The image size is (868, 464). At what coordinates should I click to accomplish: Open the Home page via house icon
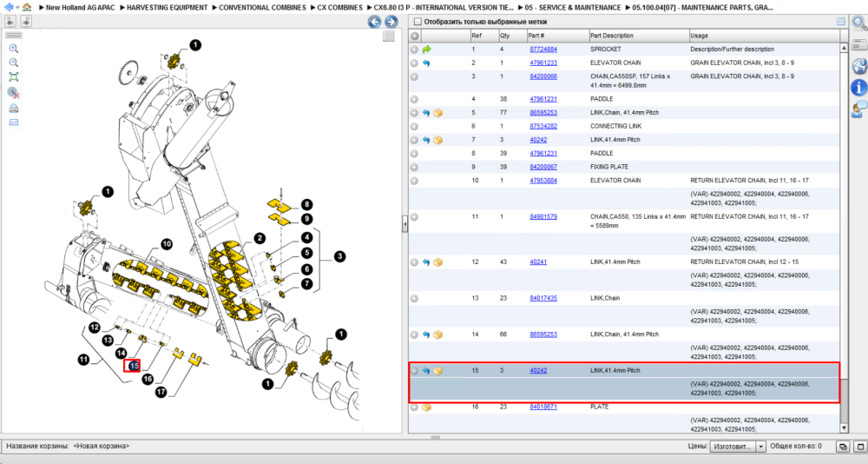coord(27,7)
